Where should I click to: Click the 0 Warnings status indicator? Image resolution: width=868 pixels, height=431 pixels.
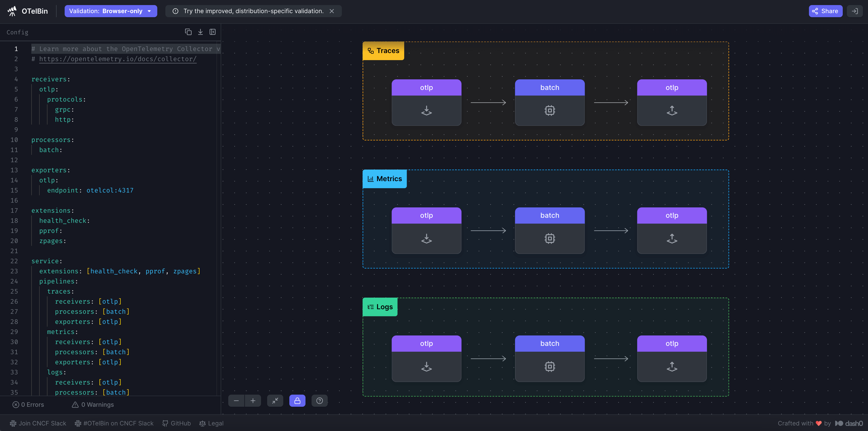pos(93,405)
